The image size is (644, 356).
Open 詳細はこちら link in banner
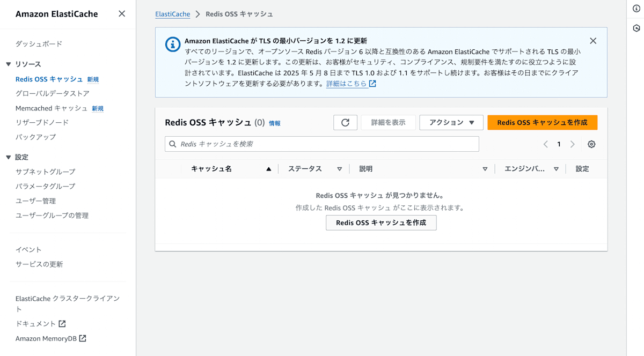click(347, 84)
